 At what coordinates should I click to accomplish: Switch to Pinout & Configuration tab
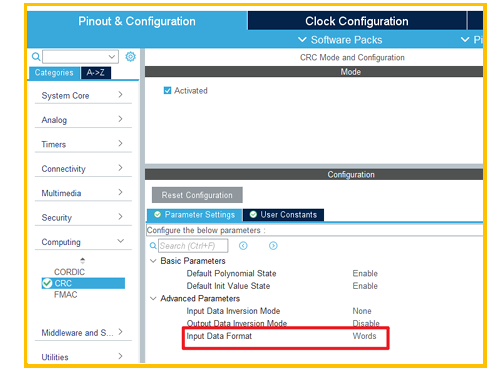tap(137, 21)
